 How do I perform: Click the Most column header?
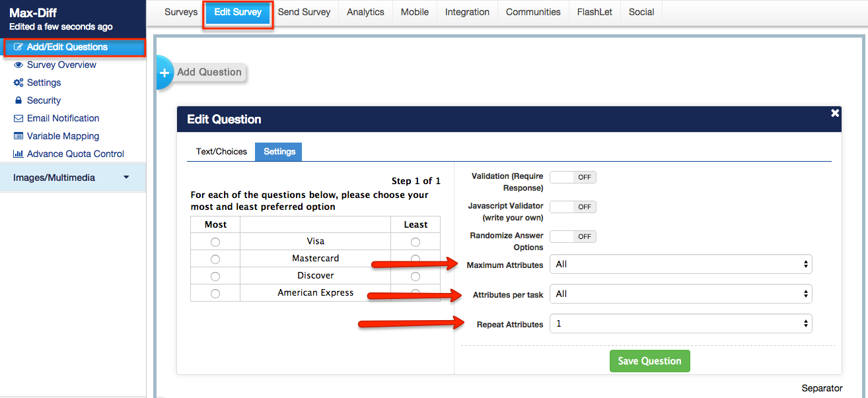click(215, 224)
